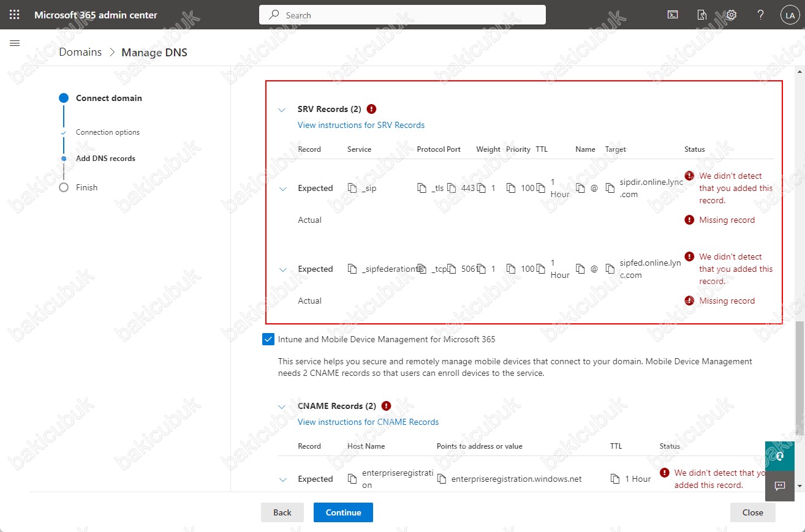Collapse the CNAME Records section
Image resolution: width=805 pixels, height=532 pixels.
pyautogui.click(x=282, y=406)
